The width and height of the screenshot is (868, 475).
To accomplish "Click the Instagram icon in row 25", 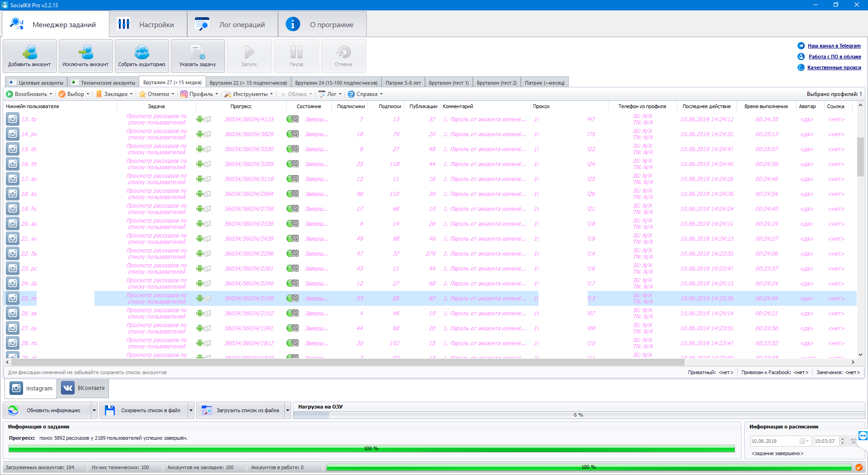I will [13, 298].
